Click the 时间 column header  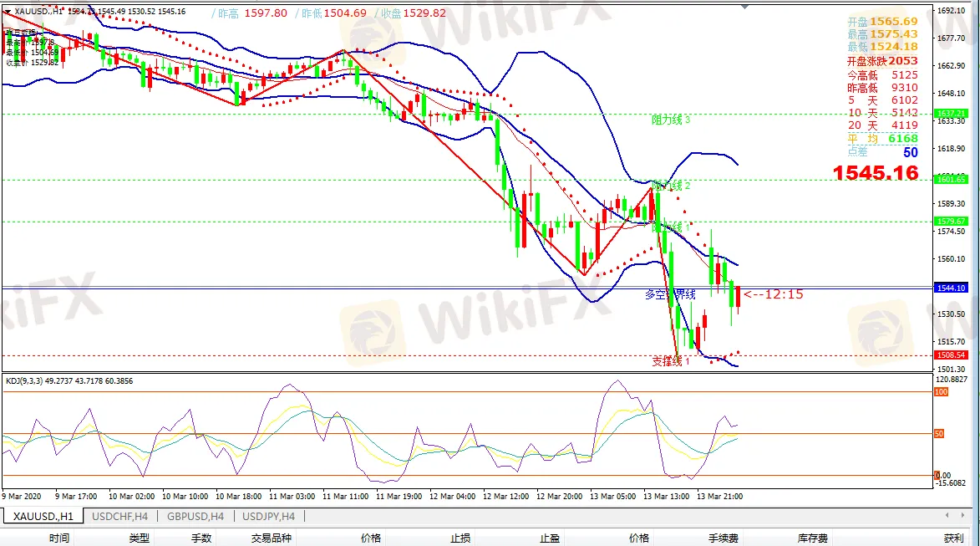[59, 538]
